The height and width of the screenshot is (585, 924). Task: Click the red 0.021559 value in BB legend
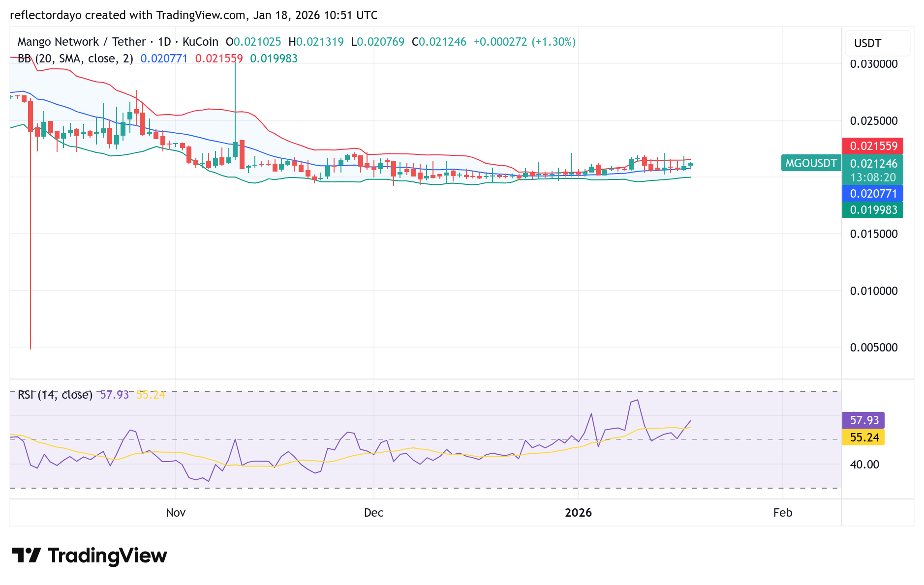[219, 58]
